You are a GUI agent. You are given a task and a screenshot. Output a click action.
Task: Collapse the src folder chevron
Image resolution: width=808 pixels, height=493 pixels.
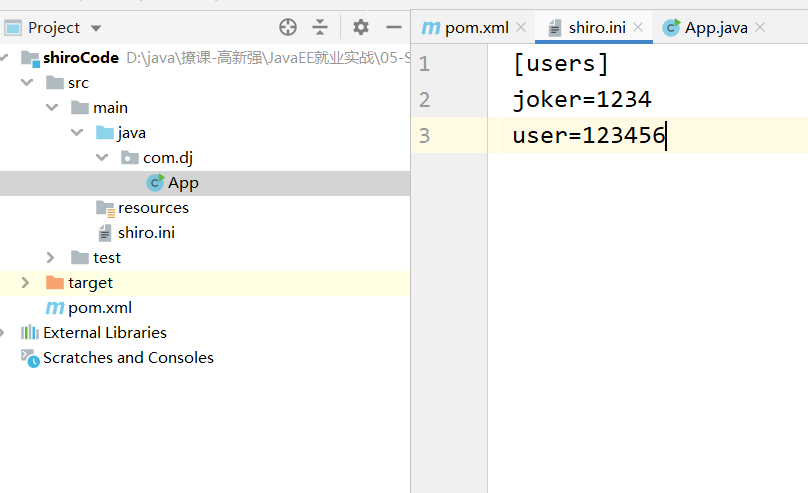[27, 82]
